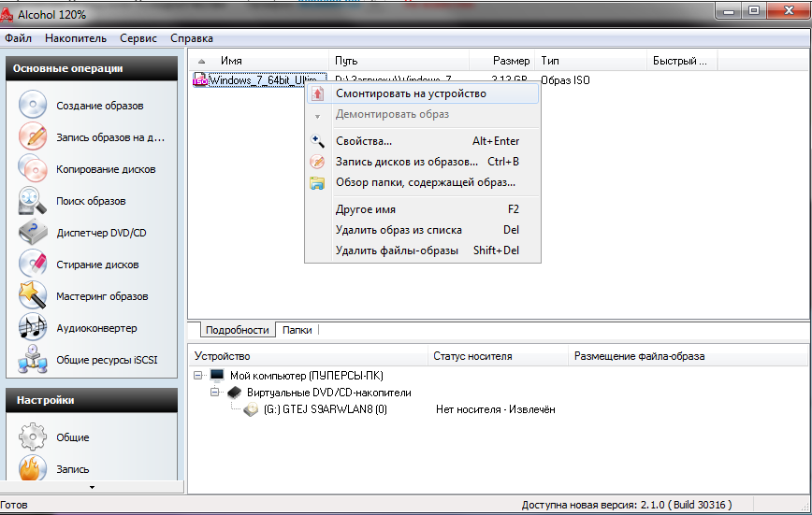Click the Основные операции panel header
This screenshot has height=515, width=812.
[92, 68]
